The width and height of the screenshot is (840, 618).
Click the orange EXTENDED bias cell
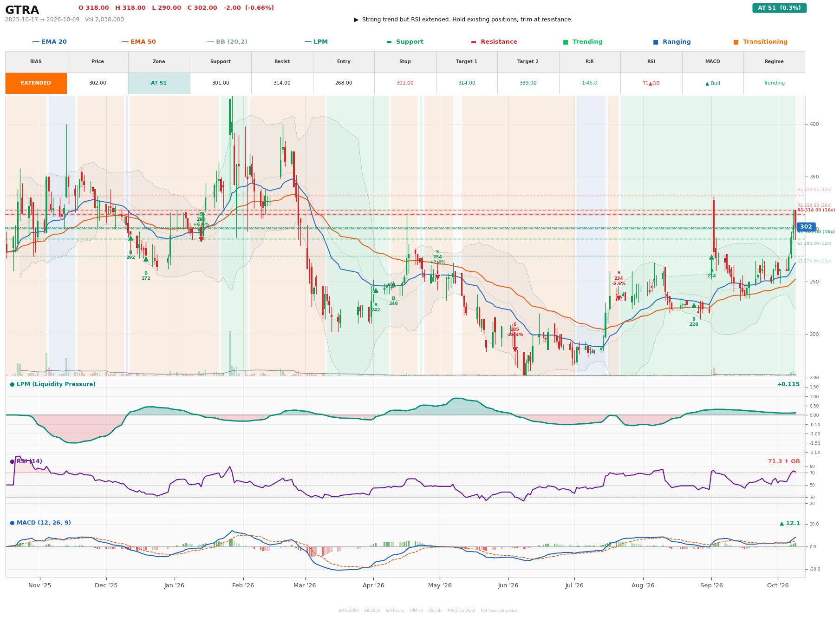(36, 83)
